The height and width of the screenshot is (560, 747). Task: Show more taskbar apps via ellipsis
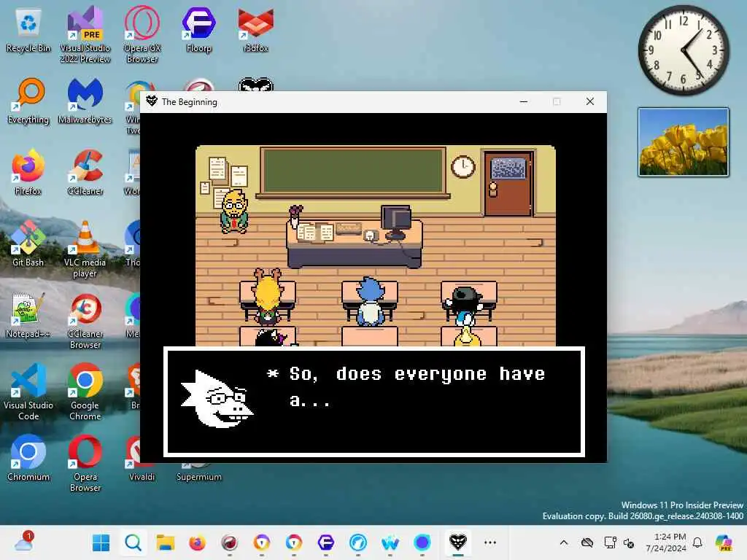490,542
